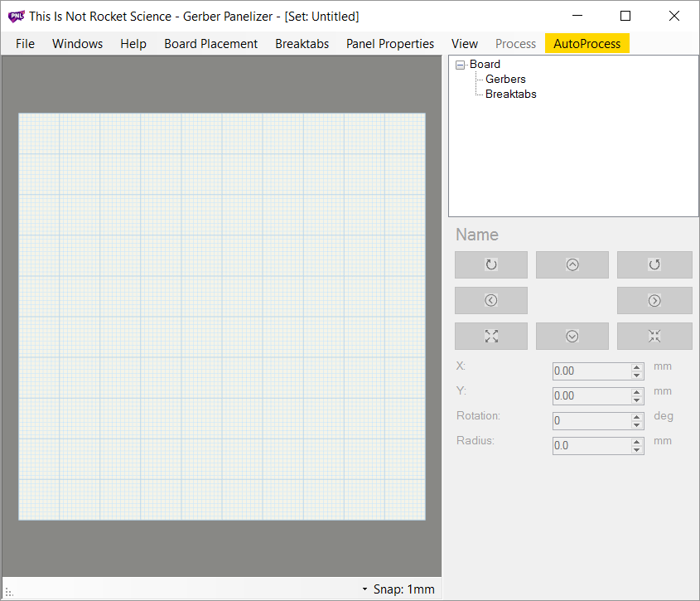Click the rotate clockwise arrow button
The image size is (700, 601).
490,264
